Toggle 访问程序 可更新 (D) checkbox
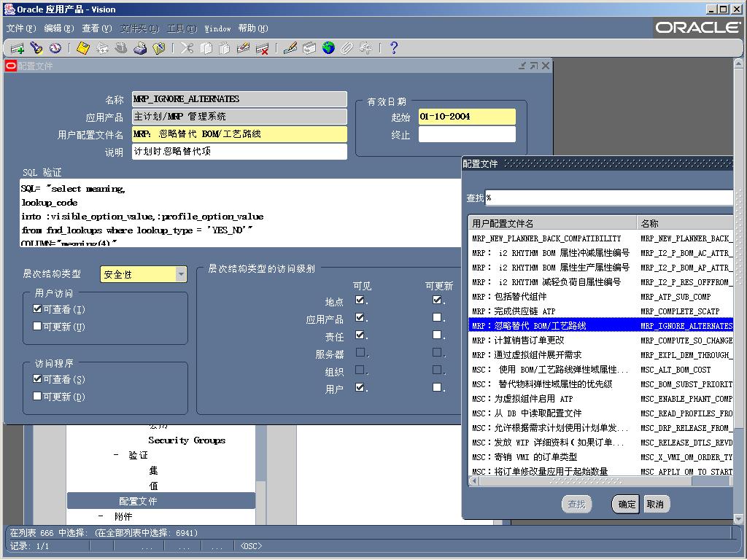The width and height of the screenshot is (747, 560). 37,396
